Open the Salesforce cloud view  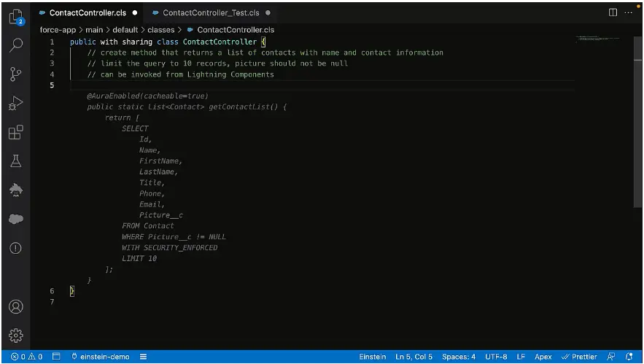point(15,219)
